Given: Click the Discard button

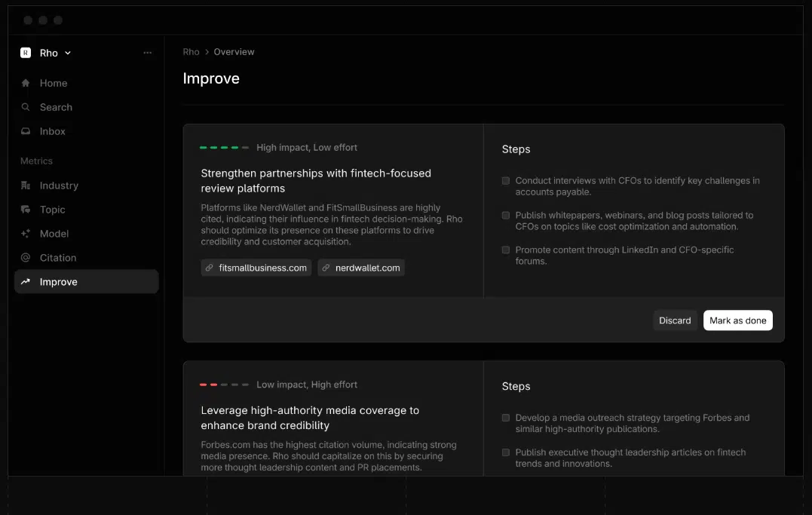Looking at the screenshot, I should (675, 320).
